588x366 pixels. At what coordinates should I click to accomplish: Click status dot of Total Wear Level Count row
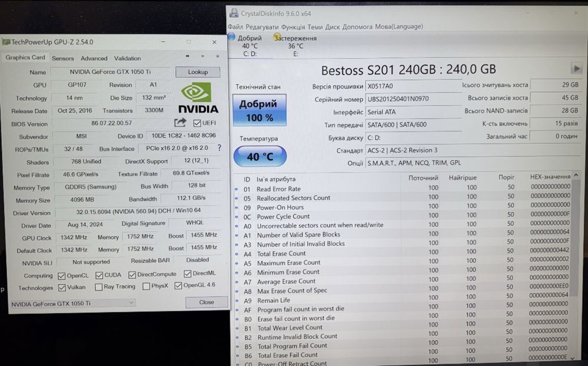click(237, 328)
